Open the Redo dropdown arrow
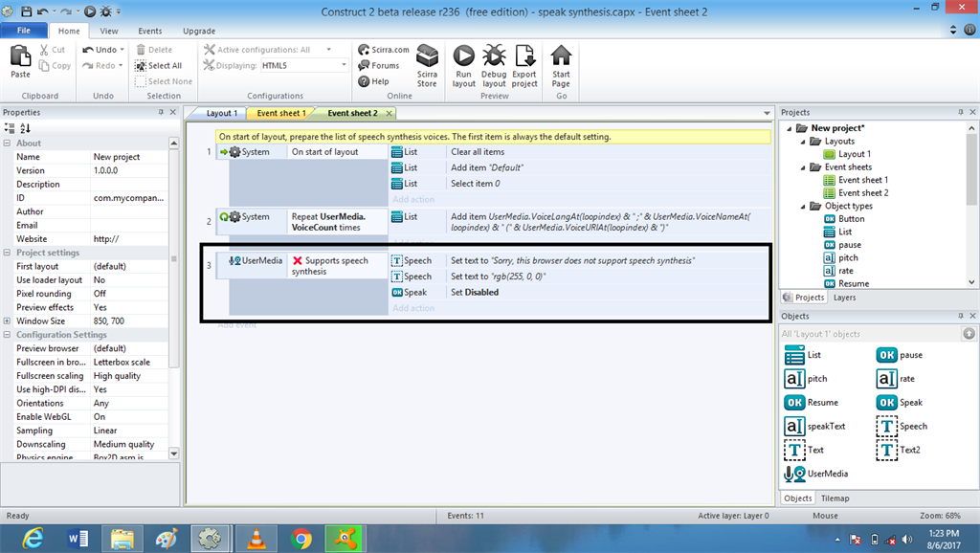This screenshot has height=553, width=980. click(121, 66)
